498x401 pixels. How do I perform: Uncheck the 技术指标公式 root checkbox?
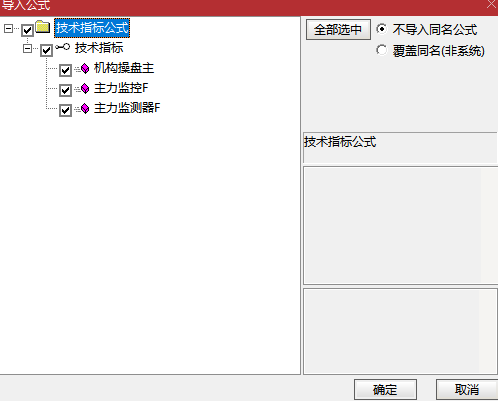pyautogui.click(x=27, y=30)
